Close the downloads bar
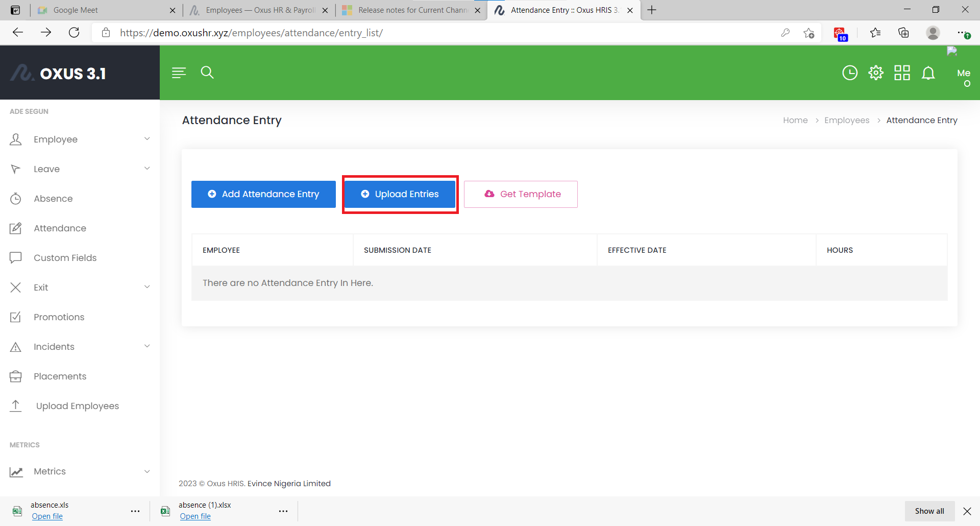Image resolution: width=980 pixels, height=526 pixels. (x=967, y=511)
